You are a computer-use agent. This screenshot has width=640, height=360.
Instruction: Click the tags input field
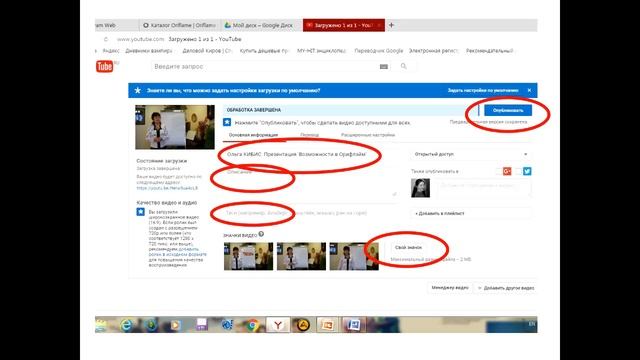point(310,213)
